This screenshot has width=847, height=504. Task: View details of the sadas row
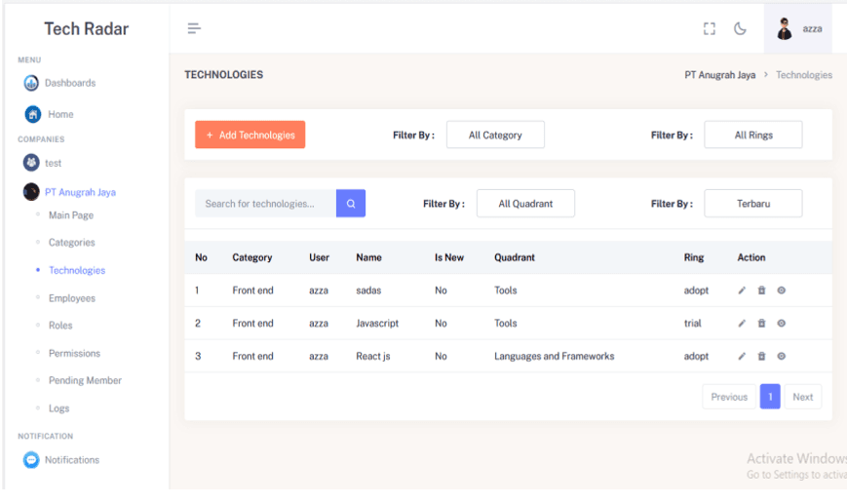pyautogui.click(x=781, y=291)
